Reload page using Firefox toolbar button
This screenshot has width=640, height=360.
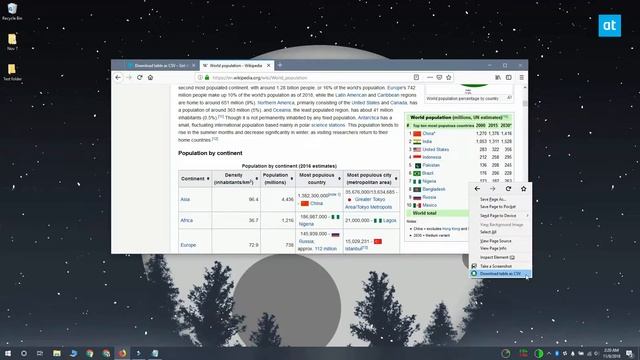140,77
